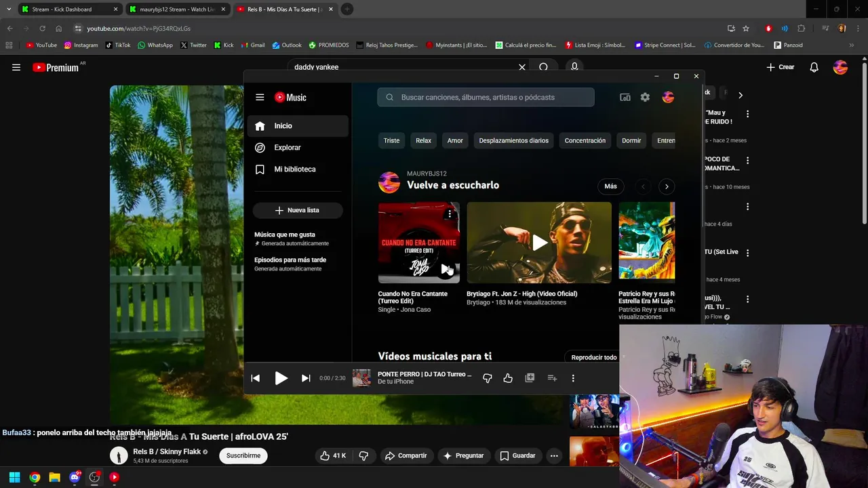Add PONTE PERRO to a playlist icon
This screenshot has width=868, height=488.
[552, 378]
